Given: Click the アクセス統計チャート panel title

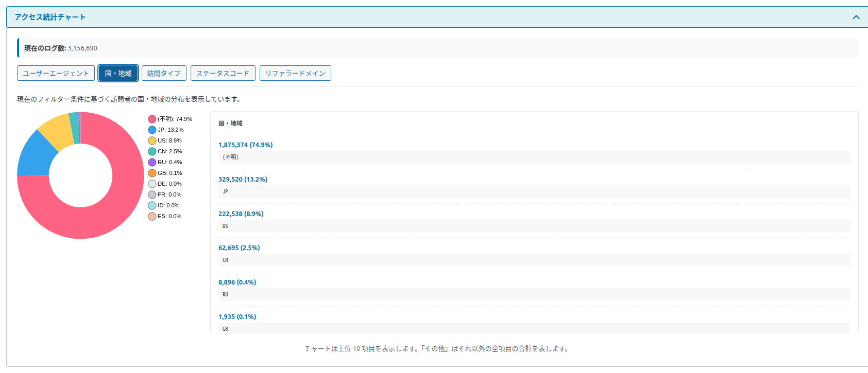Looking at the screenshot, I should click(x=50, y=17).
